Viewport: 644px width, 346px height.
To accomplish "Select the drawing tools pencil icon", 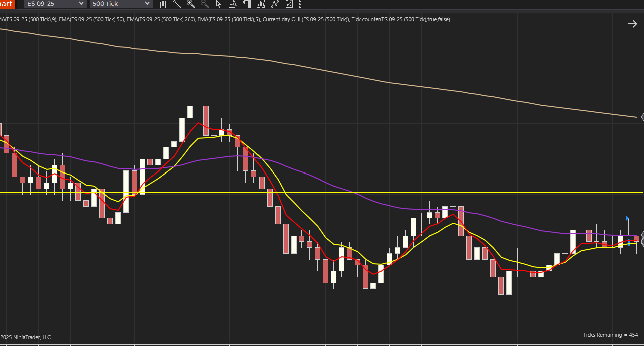I will (177, 4).
